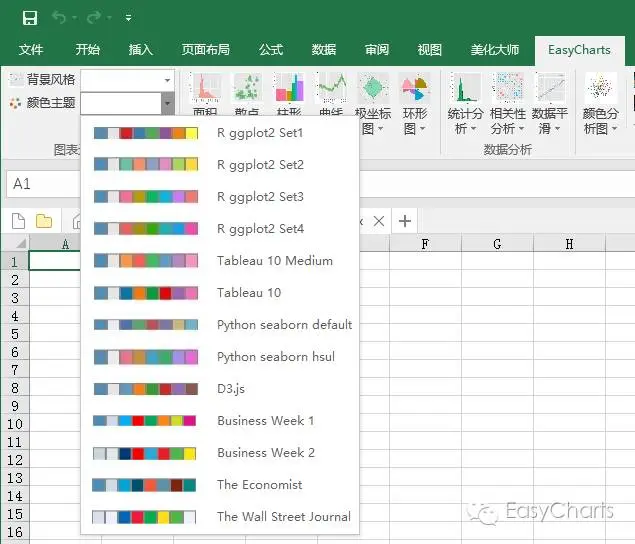This screenshot has height=544, width=635.
Task: Switch to the 页面布局 ribbon tab
Action: click(x=206, y=50)
